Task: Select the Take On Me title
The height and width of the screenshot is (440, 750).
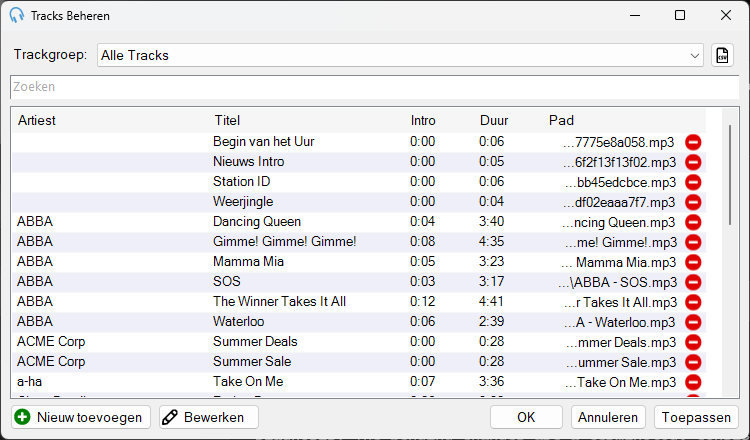Action: [248, 382]
